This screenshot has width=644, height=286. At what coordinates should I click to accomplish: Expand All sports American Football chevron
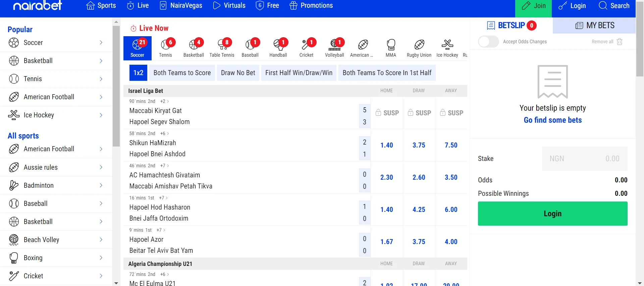coord(101,149)
